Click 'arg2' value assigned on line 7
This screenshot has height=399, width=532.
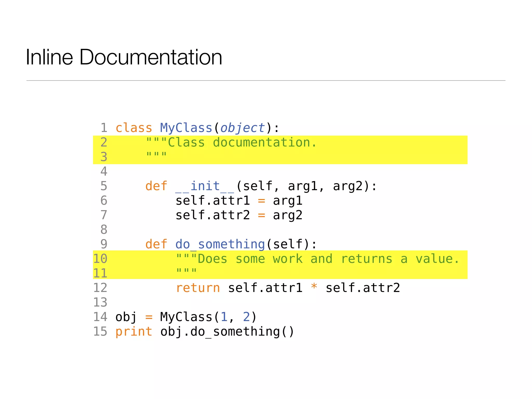click(x=288, y=215)
